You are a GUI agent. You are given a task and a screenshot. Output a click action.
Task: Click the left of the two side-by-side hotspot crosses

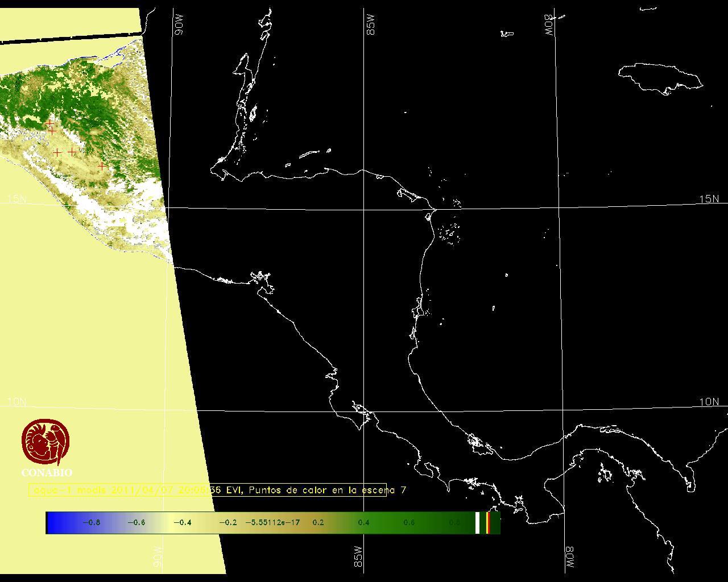coord(57,152)
